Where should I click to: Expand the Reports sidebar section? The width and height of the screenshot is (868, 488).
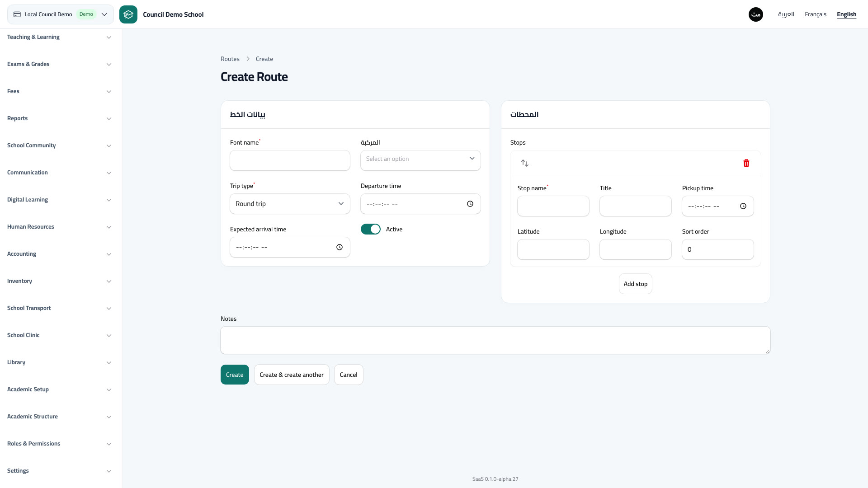pos(59,118)
